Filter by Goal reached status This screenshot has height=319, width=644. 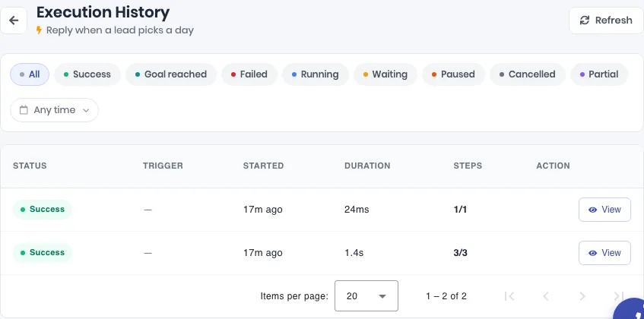point(171,74)
